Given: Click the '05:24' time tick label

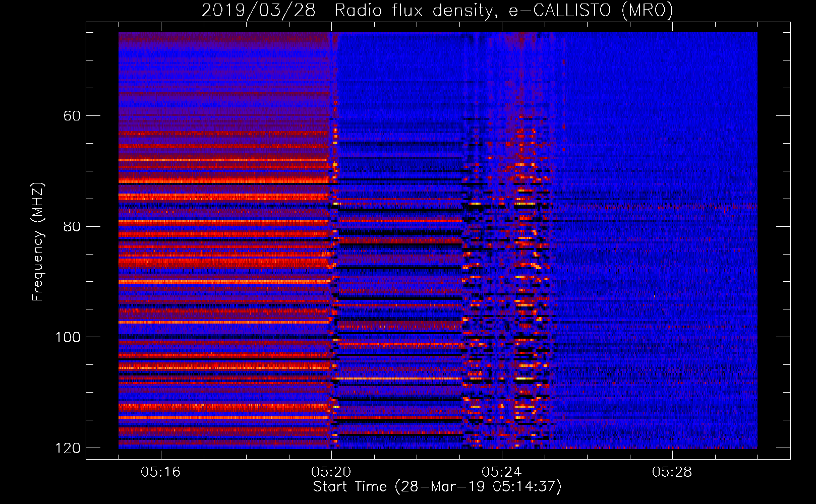Looking at the screenshot, I should [502, 472].
